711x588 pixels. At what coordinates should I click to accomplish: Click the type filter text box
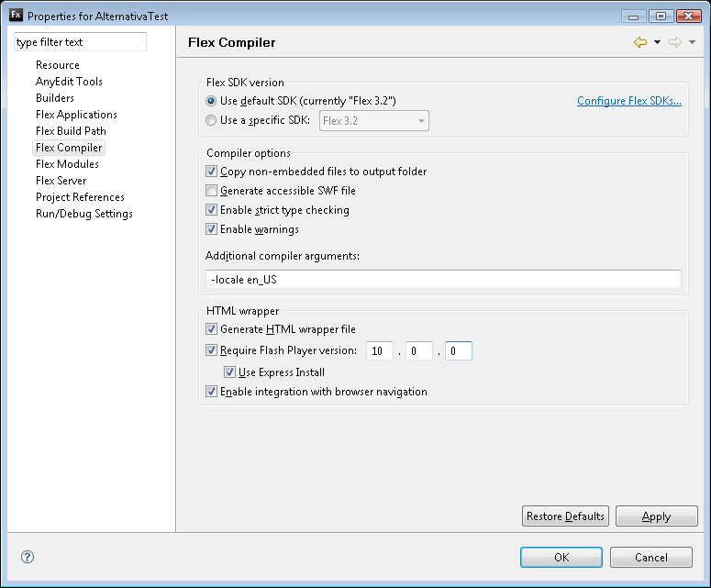80,42
